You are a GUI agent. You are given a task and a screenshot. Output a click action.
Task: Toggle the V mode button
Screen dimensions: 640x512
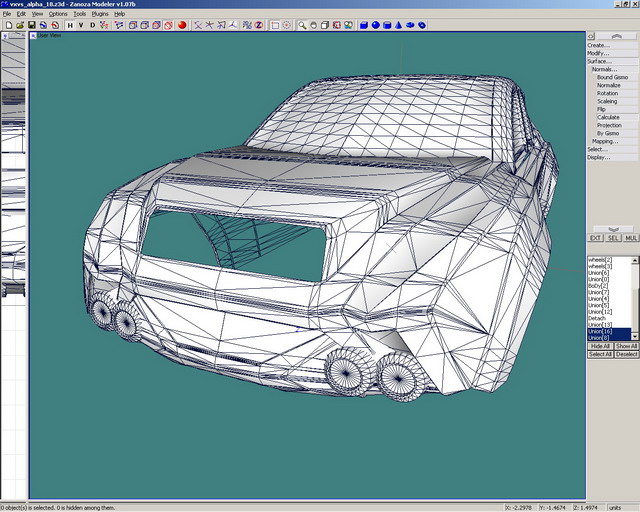point(82,25)
